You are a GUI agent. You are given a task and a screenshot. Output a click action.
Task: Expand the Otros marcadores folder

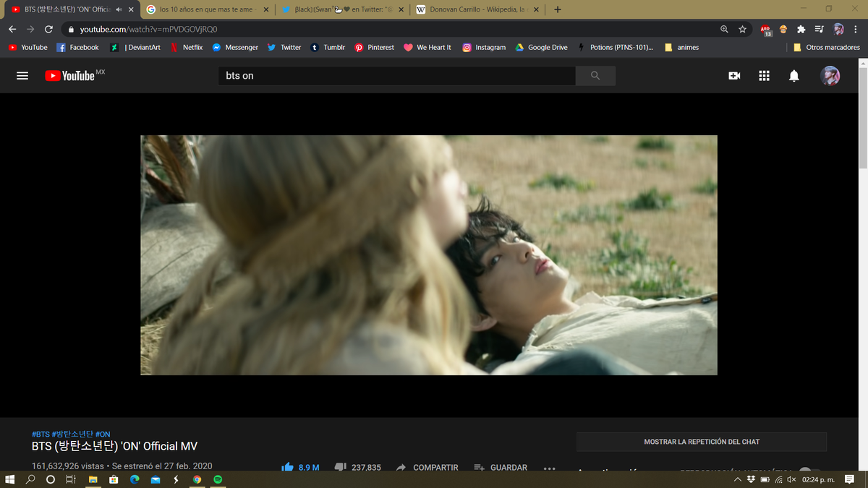pyautogui.click(x=826, y=47)
